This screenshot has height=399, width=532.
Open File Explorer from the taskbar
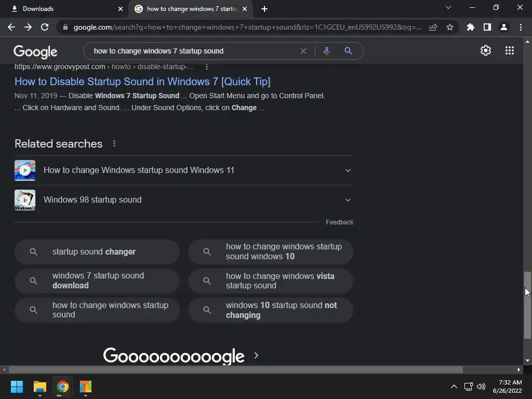[39, 387]
